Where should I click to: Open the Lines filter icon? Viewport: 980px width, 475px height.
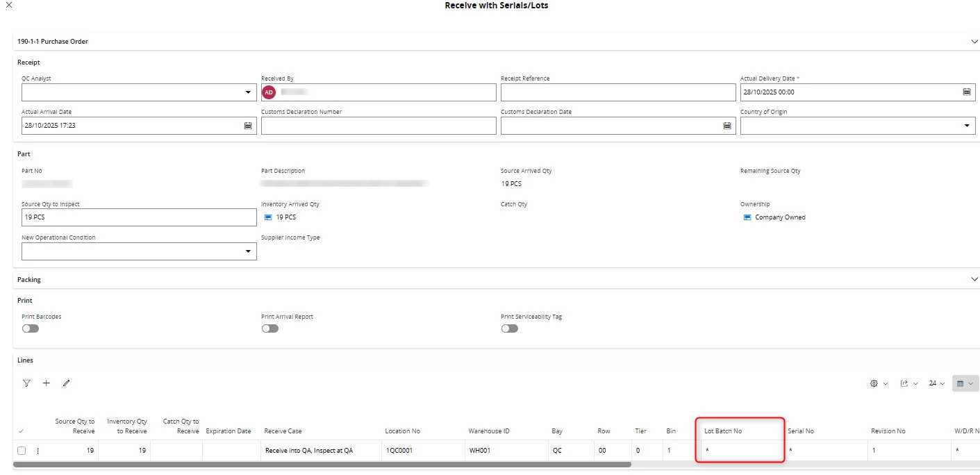[x=26, y=383]
